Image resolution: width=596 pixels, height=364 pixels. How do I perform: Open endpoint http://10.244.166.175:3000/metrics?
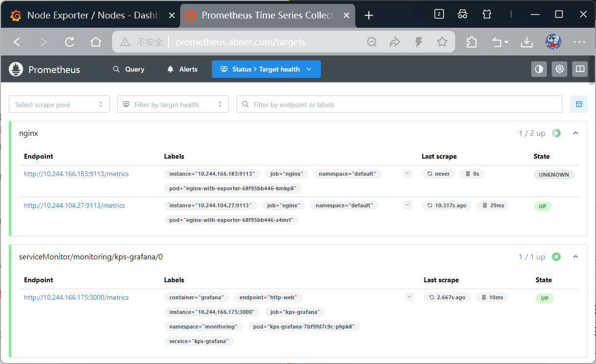(76, 297)
